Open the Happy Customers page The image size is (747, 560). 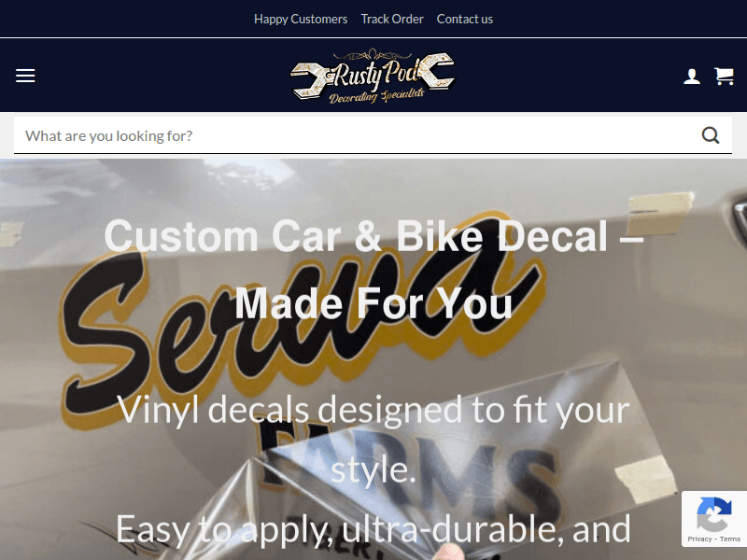301,19
